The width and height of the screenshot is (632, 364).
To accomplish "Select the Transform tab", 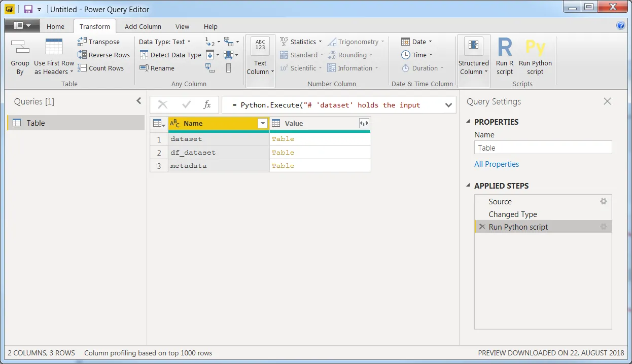I will [95, 26].
